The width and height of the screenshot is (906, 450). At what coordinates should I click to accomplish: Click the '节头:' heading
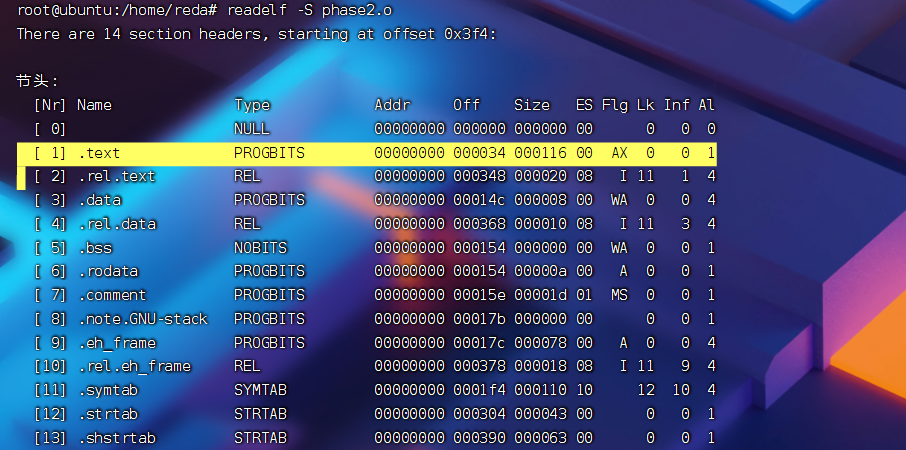click(38, 81)
